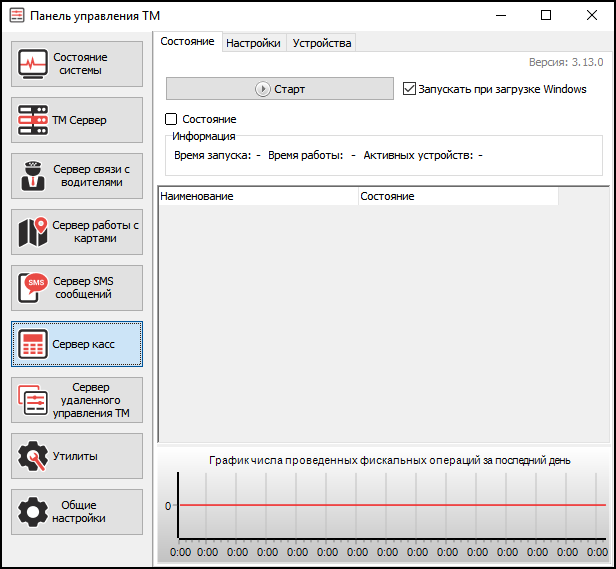This screenshot has height=569, width=616.
Task: Click the Сервер работы с картами label
Action: pos(95,231)
